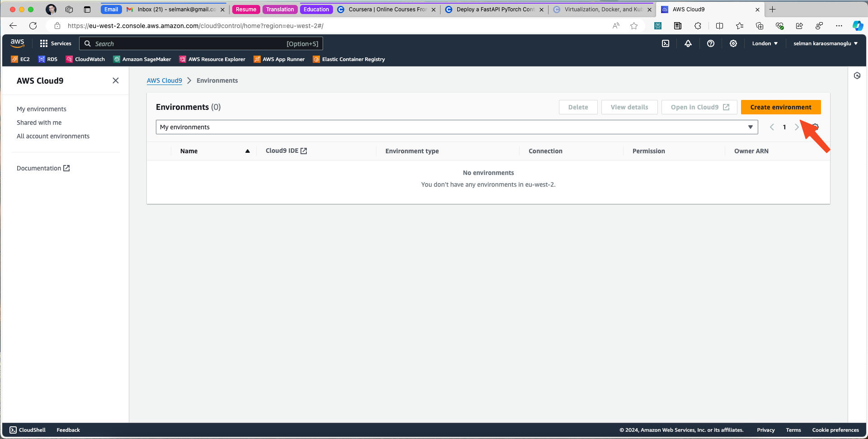View site information via lock icon
This screenshot has width=868, height=439.
[x=57, y=26]
